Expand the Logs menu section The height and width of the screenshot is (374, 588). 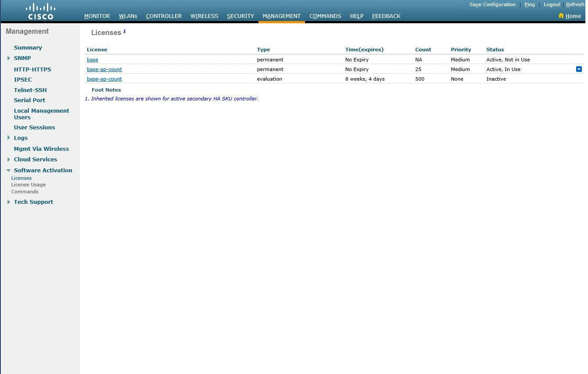[8, 138]
